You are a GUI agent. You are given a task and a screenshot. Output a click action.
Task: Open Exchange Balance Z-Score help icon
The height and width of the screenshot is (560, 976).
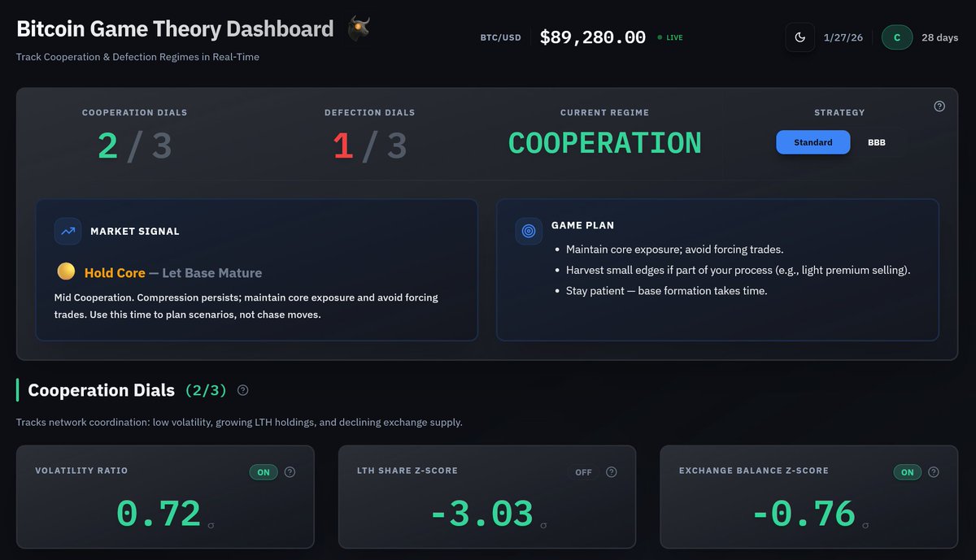[934, 472]
